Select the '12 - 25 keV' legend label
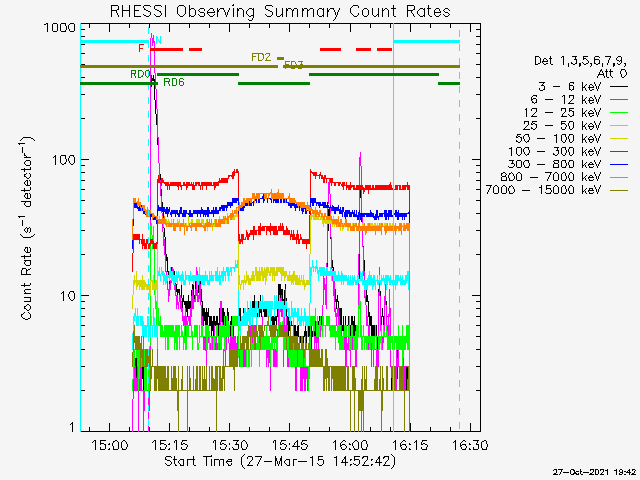 click(563, 112)
